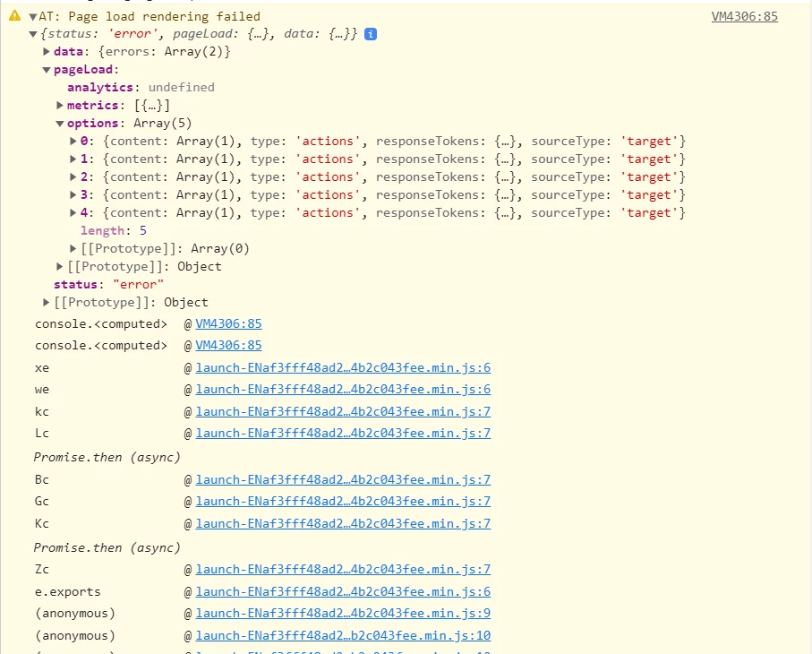Select the status: "error" property
Image resolution: width=812 pixels, height=654 pixels.
click(108, 285)
